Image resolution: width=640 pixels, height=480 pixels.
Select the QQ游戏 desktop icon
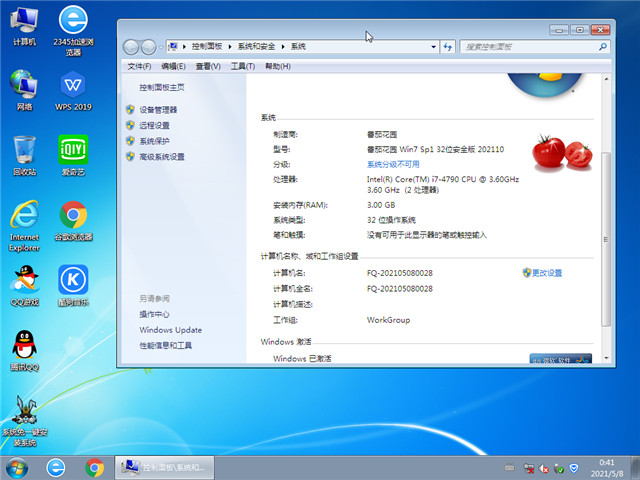click(24, 286)
